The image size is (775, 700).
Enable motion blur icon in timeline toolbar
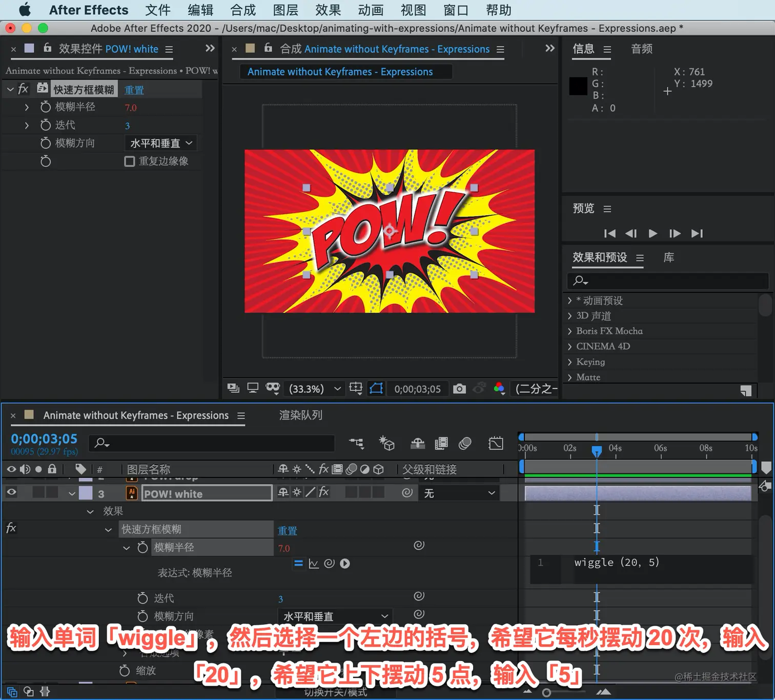tap(465, 443)
